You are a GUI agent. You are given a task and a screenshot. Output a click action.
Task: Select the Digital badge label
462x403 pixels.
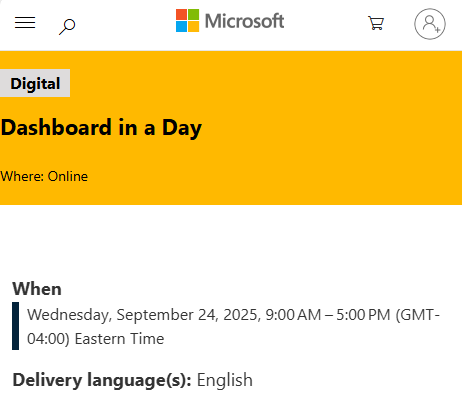point(35,83)
